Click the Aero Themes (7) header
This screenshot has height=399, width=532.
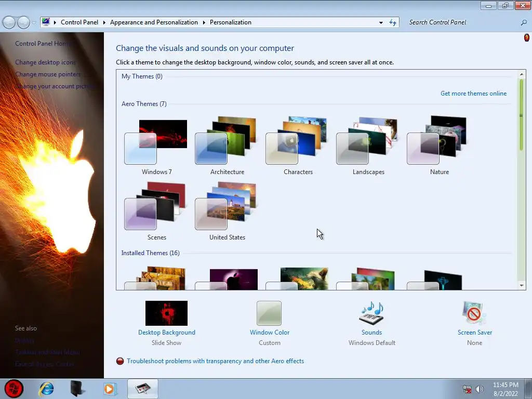click(144, 104)
